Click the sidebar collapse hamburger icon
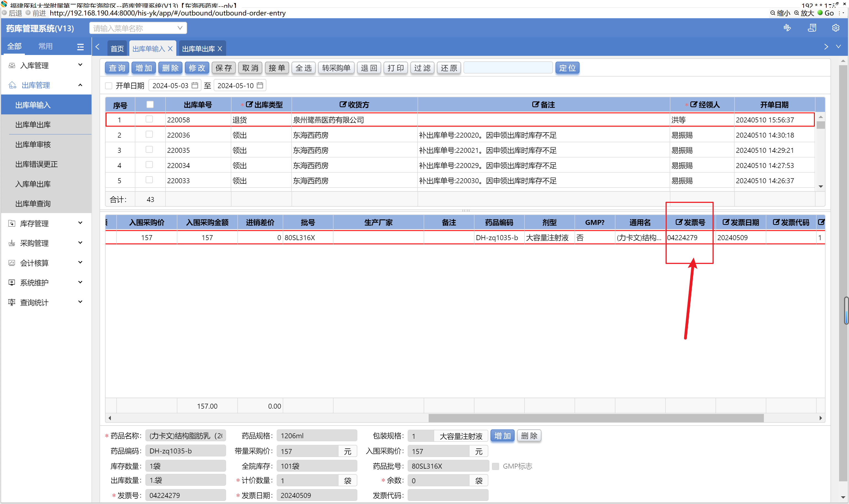 click(80, 47)
